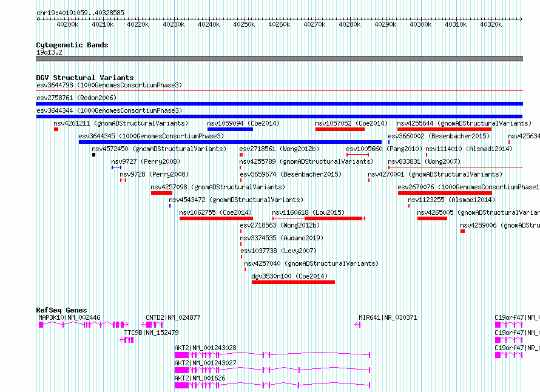Open esv2718563 (Wong2012b) label
Viewport: 540px width, 392px height.
point(280,225)
